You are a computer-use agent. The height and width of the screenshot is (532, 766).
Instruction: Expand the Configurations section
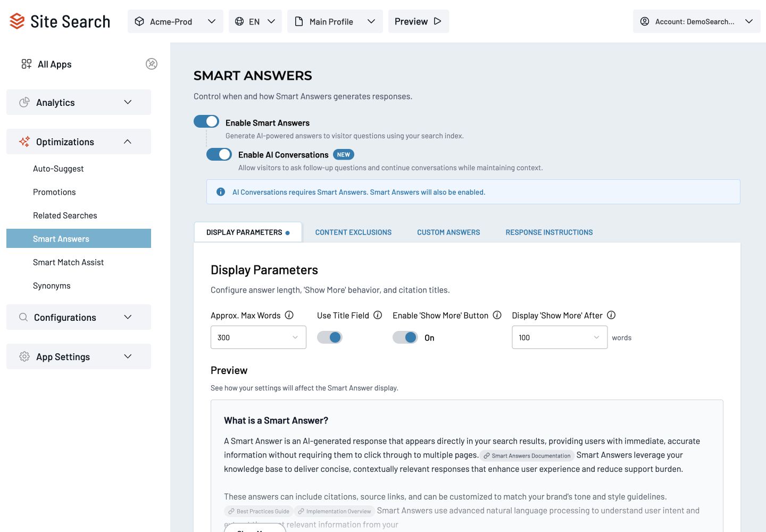(79, 317)
